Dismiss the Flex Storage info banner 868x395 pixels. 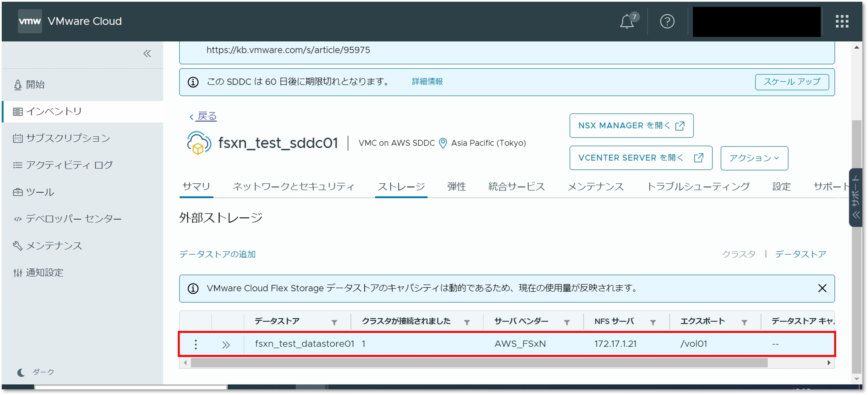tap(822, 288)
